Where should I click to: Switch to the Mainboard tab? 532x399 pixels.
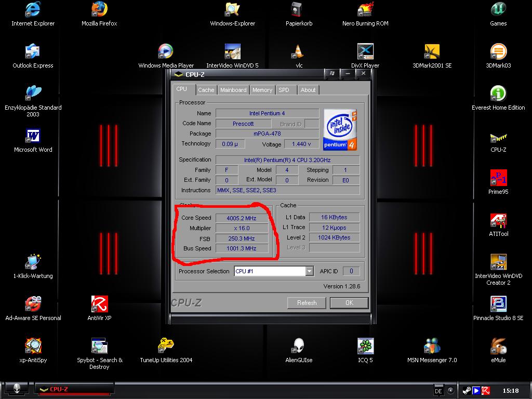click(x=233, y=90)
